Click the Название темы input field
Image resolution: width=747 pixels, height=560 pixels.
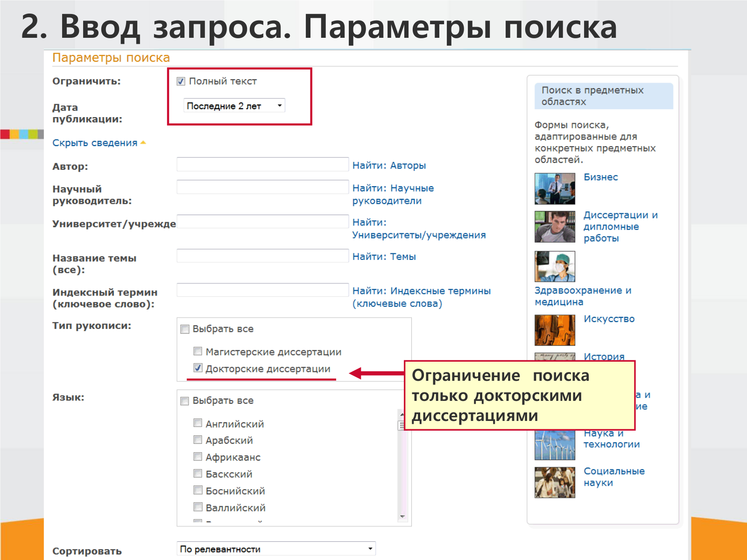click(x=262, y=256)
